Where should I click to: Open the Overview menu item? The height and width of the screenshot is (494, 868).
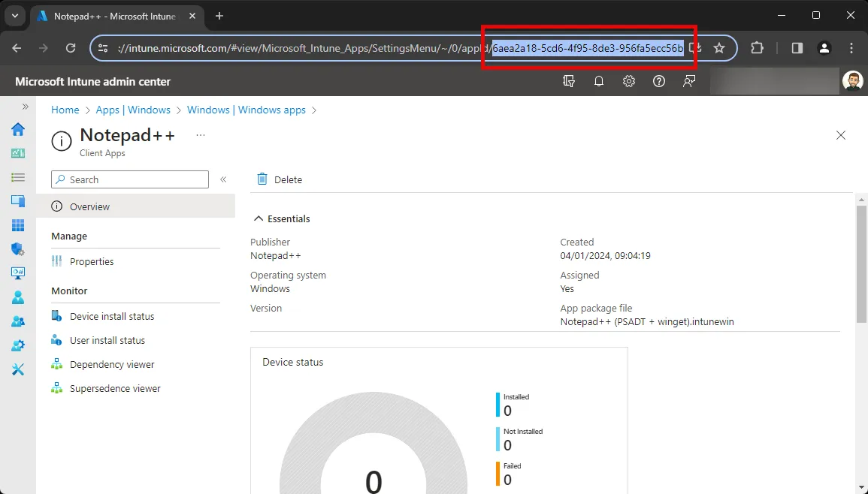[135, 206]
